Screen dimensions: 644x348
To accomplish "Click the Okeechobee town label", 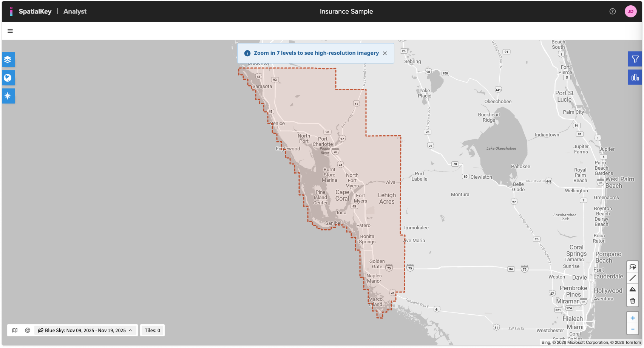I will (498, 102).
